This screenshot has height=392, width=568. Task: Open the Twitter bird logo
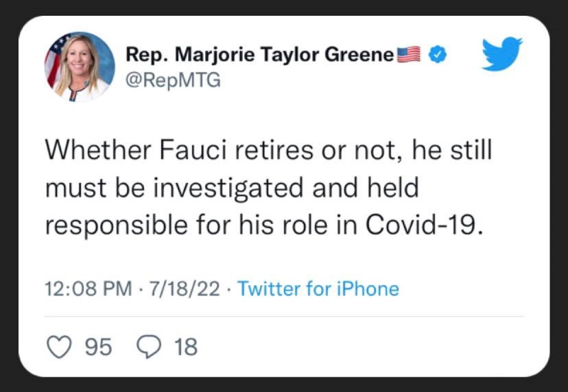click(502, 55)
